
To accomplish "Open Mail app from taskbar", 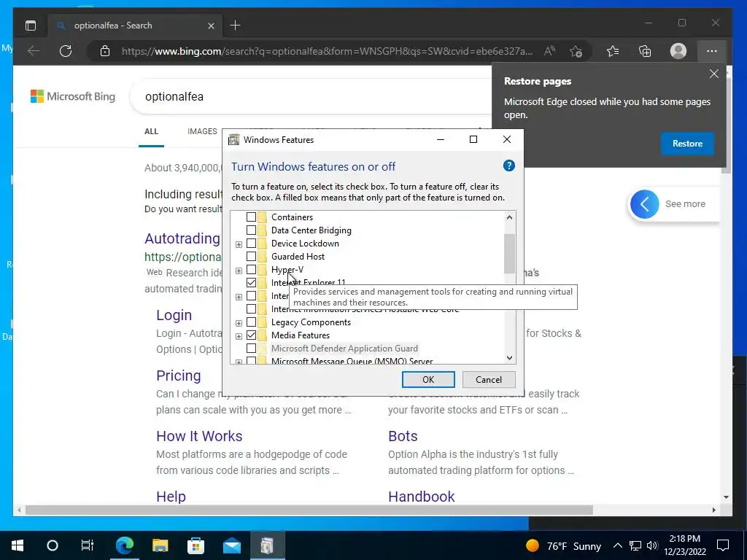I will (231, 545).
